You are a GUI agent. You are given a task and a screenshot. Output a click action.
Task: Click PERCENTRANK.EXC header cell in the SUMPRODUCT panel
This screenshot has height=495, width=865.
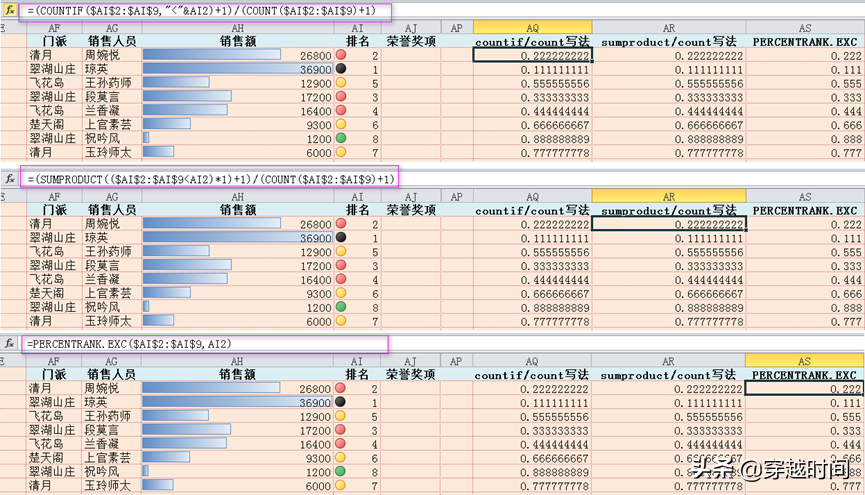click(x=805, y=210)
